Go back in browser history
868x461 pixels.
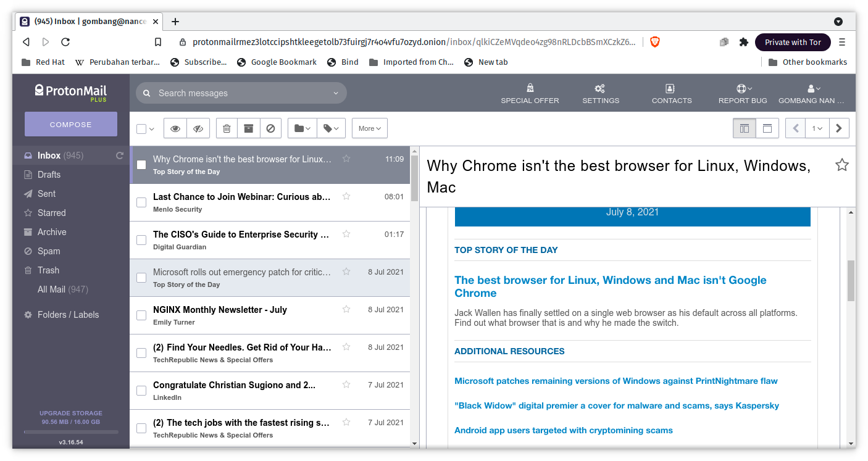tap(26, 42)
